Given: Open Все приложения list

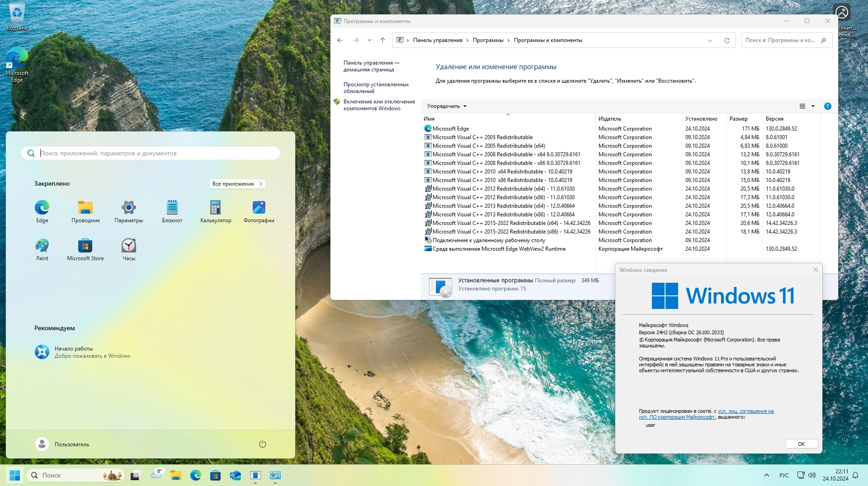Looking at the screenshot, I should [237, 184].
